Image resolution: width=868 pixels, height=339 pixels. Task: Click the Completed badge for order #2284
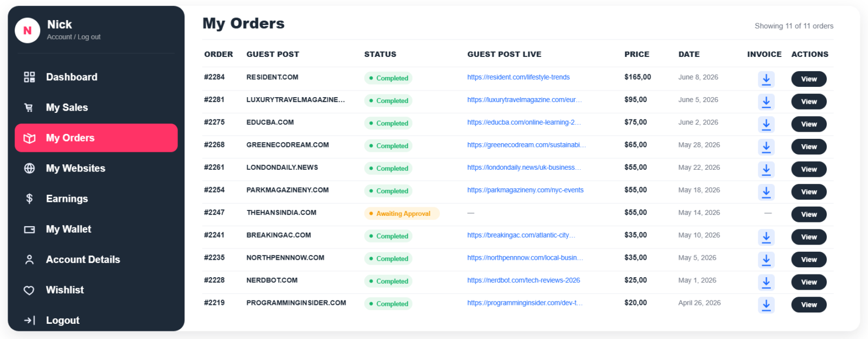(388, 78)
